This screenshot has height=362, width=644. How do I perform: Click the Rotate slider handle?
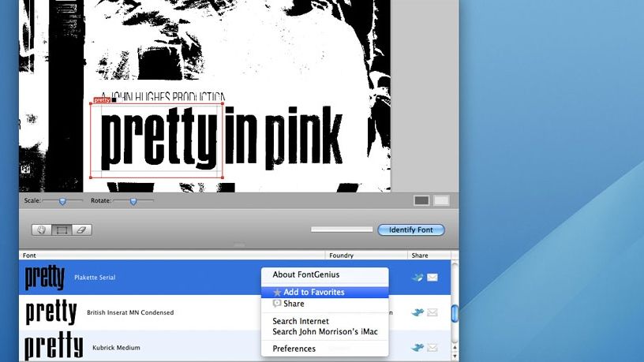133,201
